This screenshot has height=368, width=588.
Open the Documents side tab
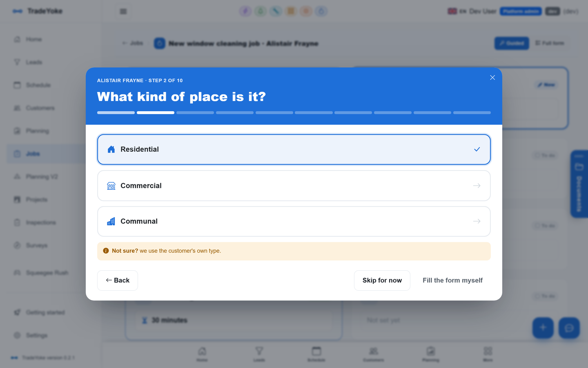coord(579,184)
